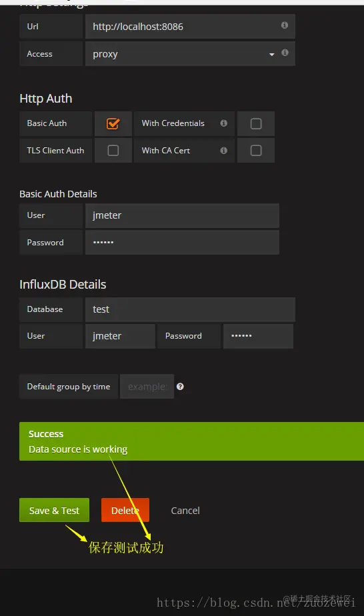The width and height of the screenshot is (364, 616).
Task: Click the Cancel link
Action: (185, 510)
